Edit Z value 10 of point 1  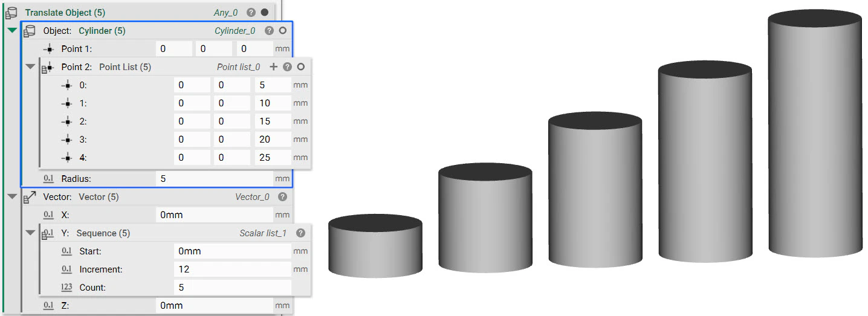point(273,103)
